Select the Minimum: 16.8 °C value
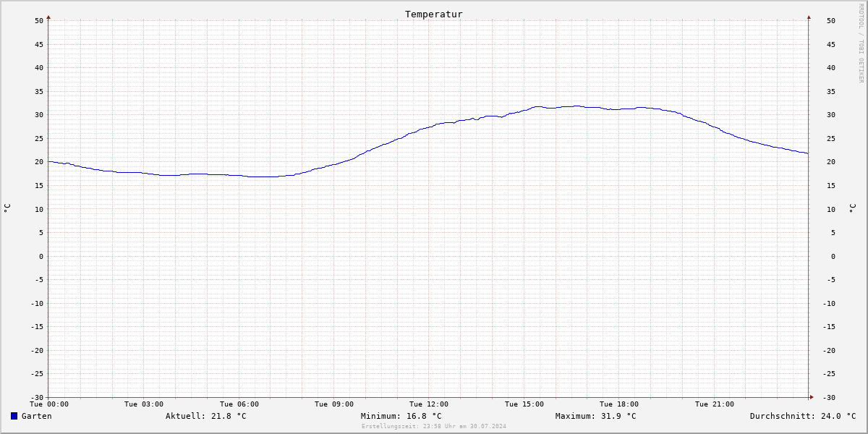This screenshot has height=434, width=868. click(x=401, y=416)
